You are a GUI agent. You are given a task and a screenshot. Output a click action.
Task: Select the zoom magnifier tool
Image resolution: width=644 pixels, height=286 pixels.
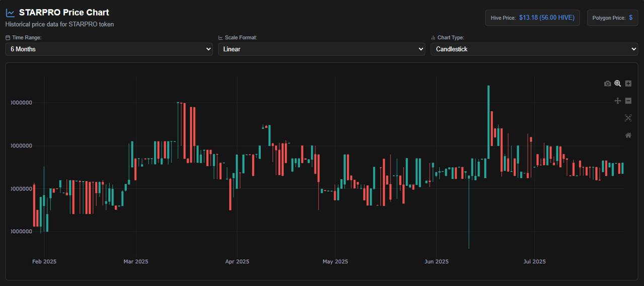[618, 84]
